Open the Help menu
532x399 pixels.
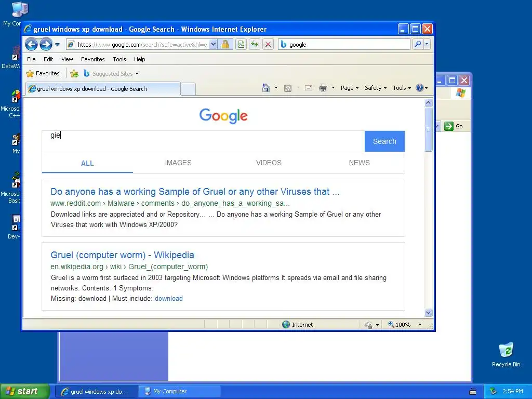click(x=139, y=59)
